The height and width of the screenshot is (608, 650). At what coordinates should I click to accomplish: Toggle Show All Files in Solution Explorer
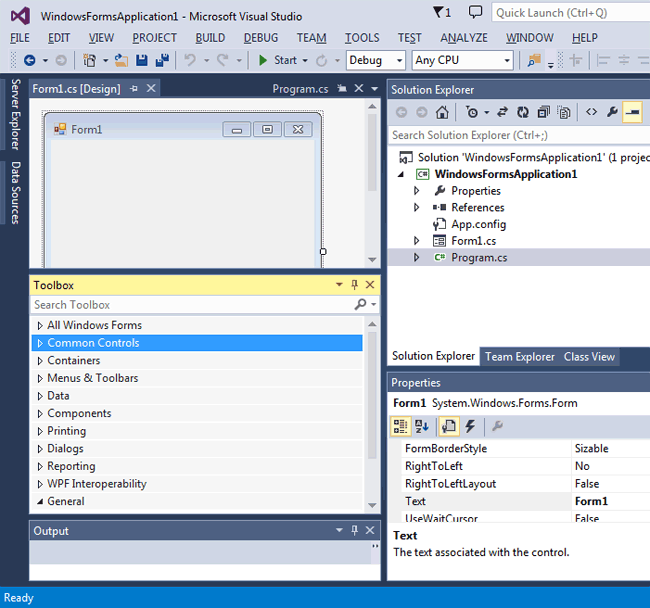coord(564,112)
